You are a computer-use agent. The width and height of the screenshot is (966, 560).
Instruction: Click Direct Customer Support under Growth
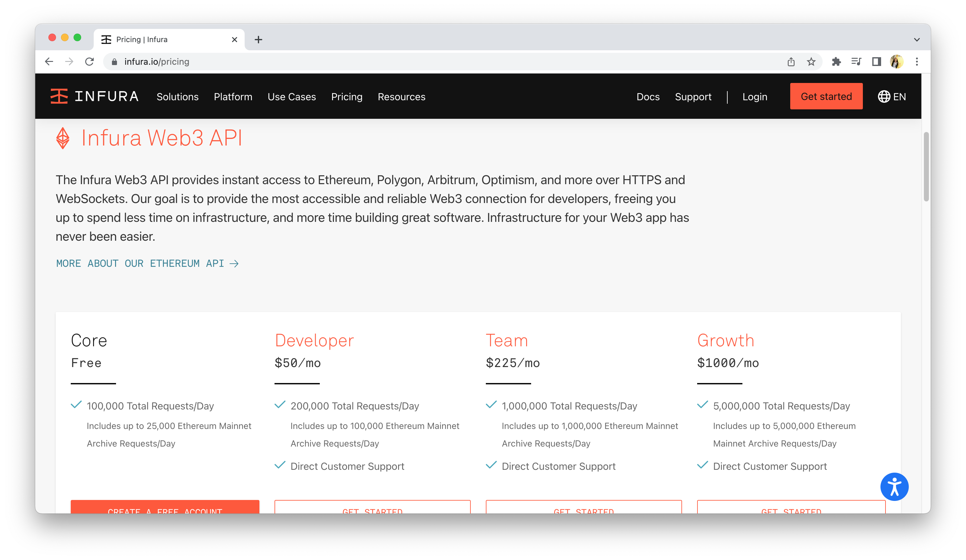click(x=770, y=466)
